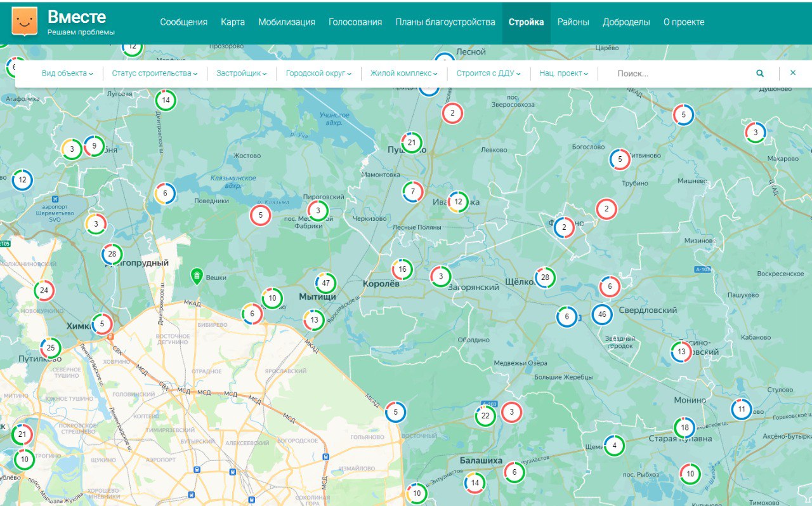This screenshot has height=506, width=812.
Task: Open the Городской округ filter
Action: [318, 74]
